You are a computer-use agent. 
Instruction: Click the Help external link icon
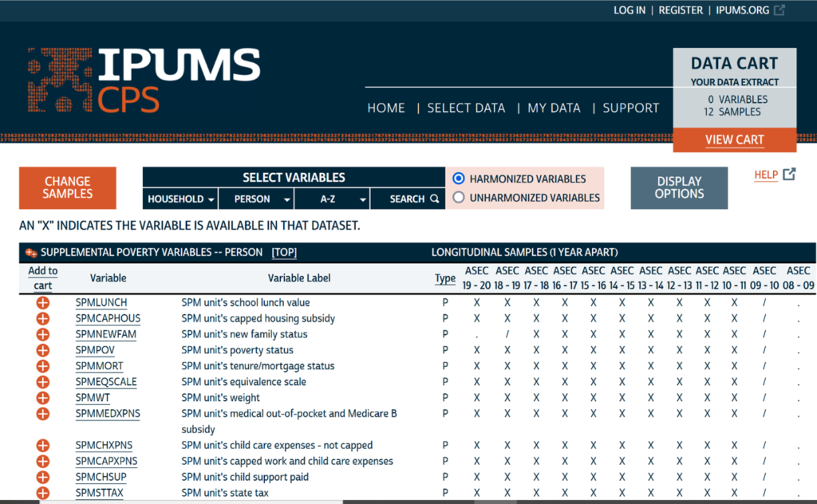coord(789,174)
